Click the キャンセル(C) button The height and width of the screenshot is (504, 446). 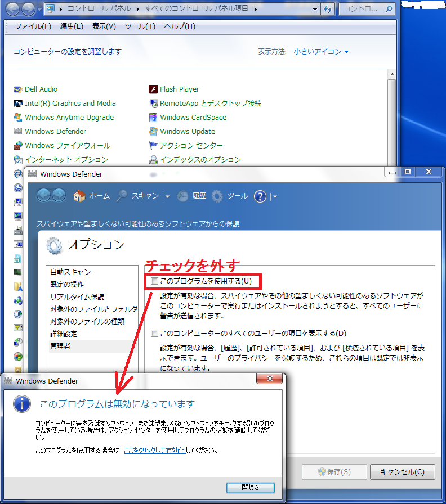pyautogui.click(x=402, y=472)
